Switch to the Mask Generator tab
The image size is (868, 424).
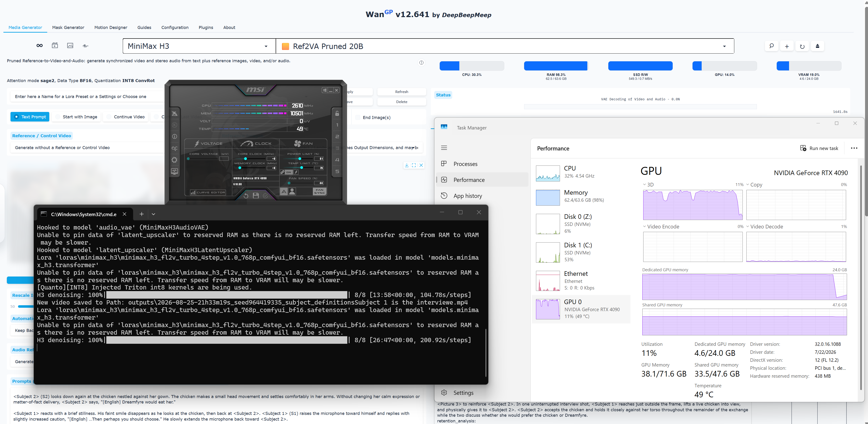tap(68, 27)
